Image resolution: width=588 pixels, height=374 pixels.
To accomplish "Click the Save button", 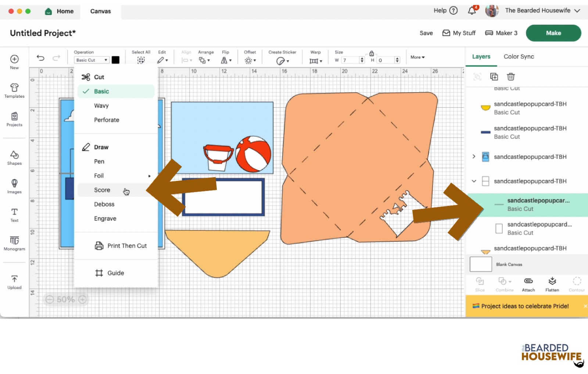I will 426,33.
